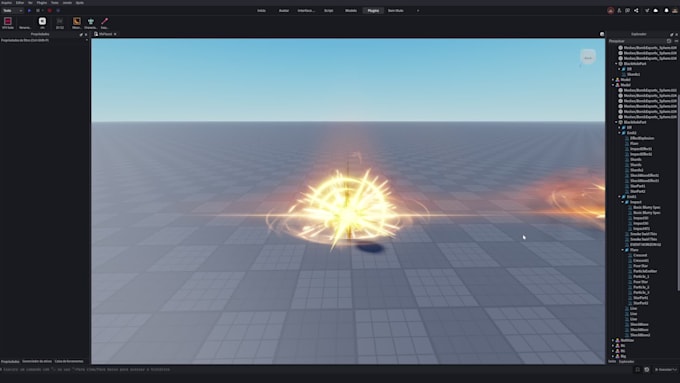Click the command bar input field
Screen dimensions: 680x383
(x=317, y=370)
